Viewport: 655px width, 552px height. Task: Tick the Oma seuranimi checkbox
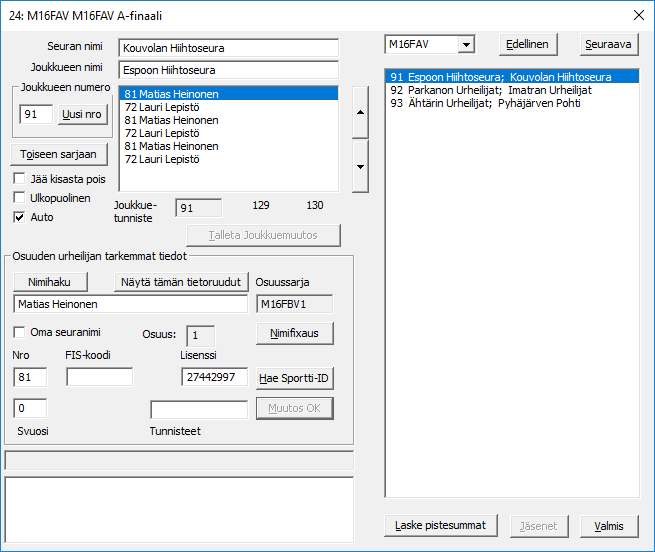point(20,332)
